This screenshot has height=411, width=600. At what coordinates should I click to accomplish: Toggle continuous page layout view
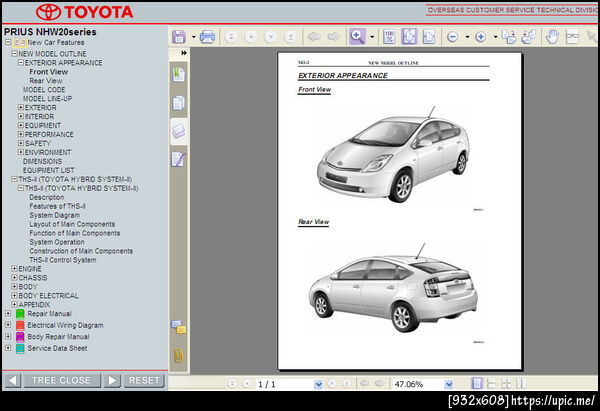point(491,383)
